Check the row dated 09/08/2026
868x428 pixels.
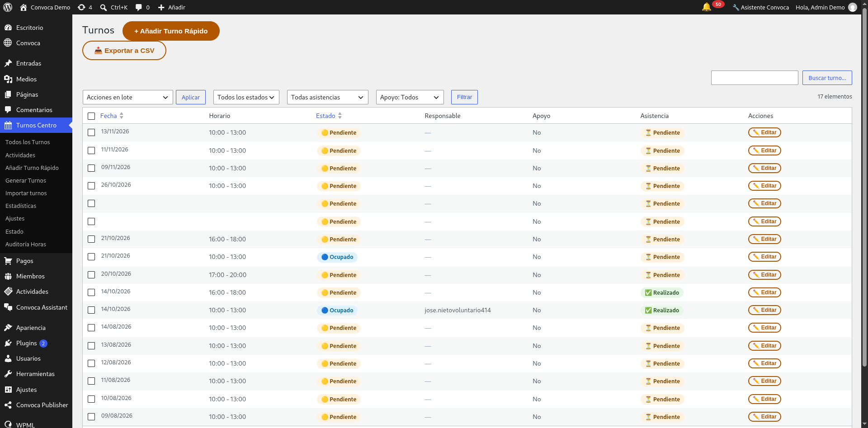point(91,417)
